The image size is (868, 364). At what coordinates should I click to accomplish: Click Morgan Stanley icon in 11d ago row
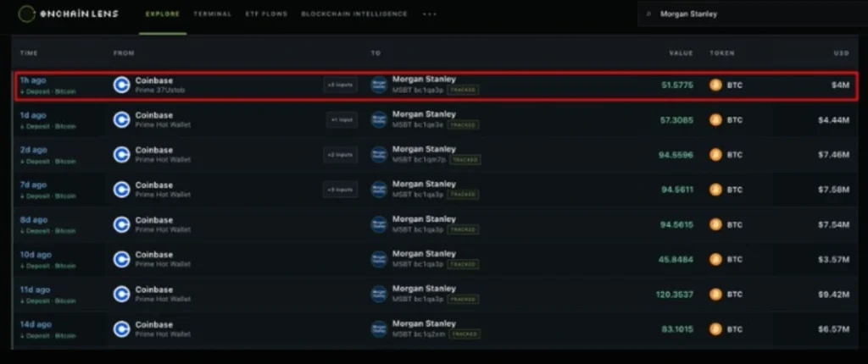(379, 295)
